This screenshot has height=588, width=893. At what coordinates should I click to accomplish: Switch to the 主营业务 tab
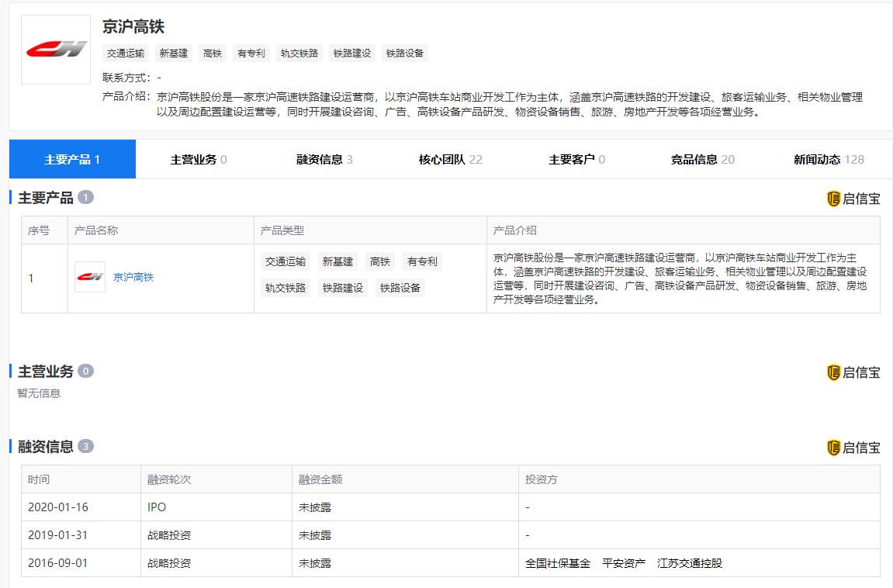tap(199, 159)
